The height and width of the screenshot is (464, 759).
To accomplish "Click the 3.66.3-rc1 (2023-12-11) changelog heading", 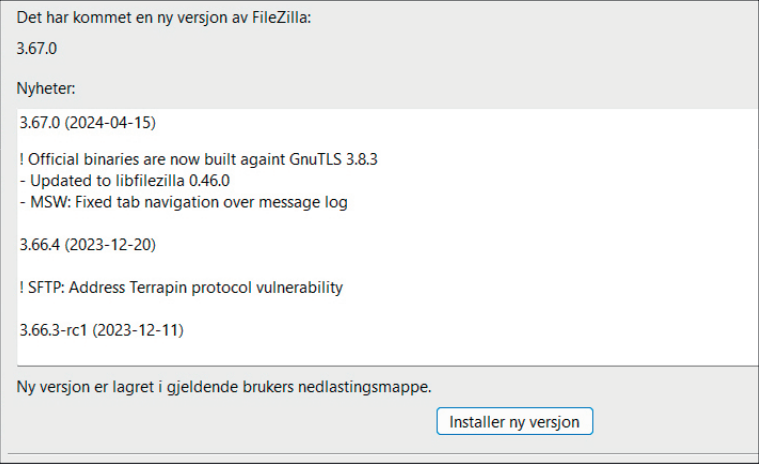I will tap(101, 329).
